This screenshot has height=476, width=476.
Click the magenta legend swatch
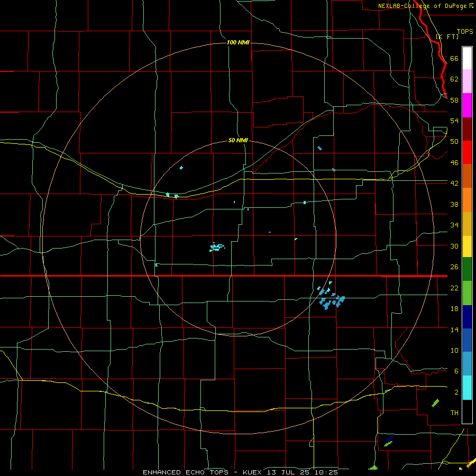(x=467, y=105)
